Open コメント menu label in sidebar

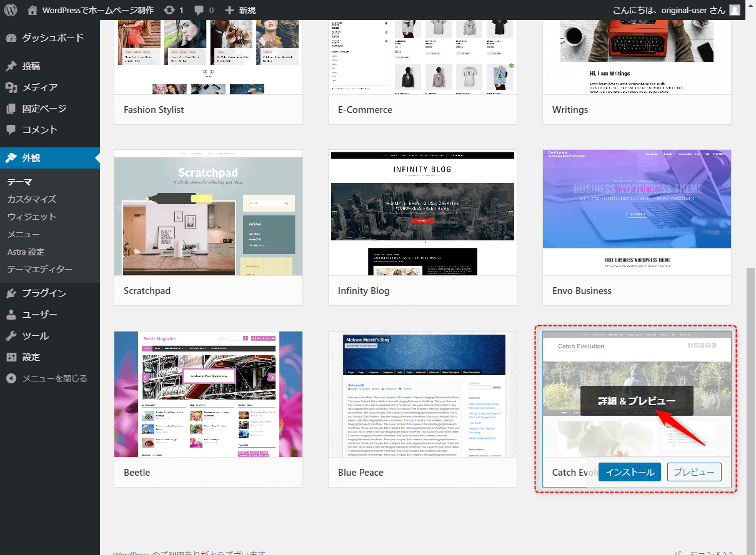pyautogui.click(x=40, y=130)
